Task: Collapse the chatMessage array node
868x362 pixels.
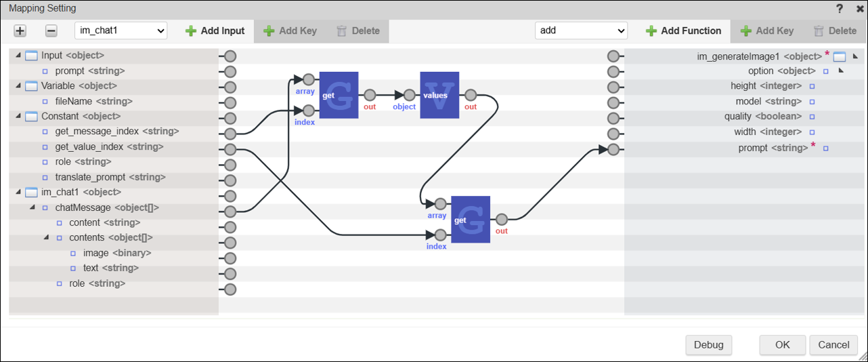Action: pyautogui.click(x=32, y=207)
